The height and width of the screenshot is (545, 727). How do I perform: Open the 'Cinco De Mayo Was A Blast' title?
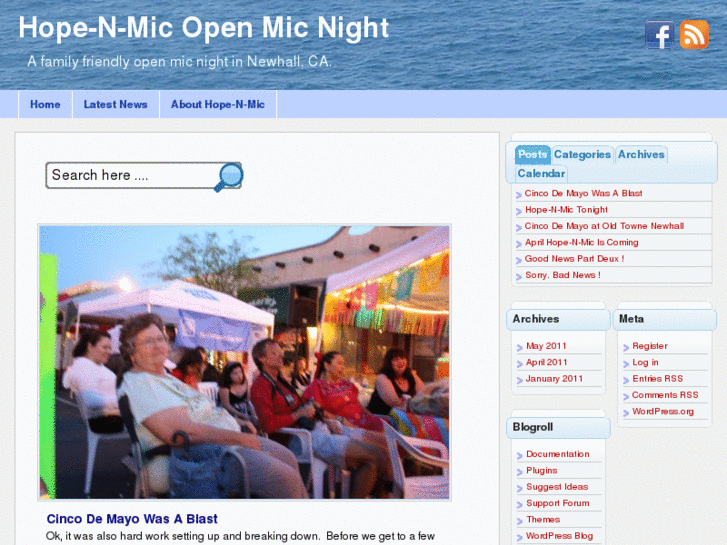[132, 519]
